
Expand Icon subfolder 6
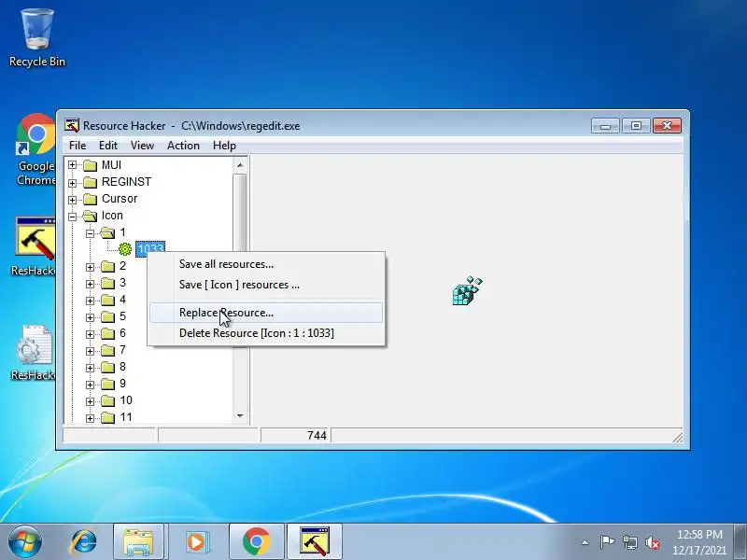[90, 334]
